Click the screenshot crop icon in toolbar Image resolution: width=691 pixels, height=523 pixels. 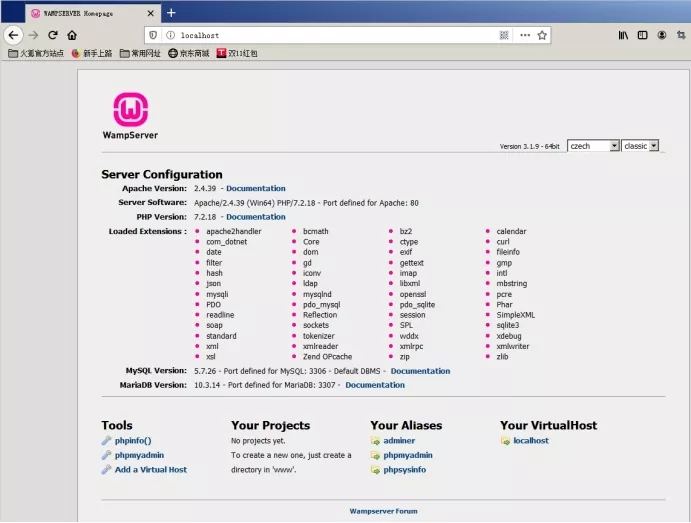(x=681, y=35)
